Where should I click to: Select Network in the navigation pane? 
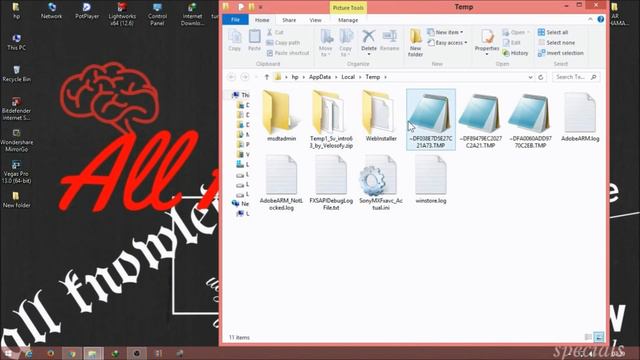coord(240,204)
